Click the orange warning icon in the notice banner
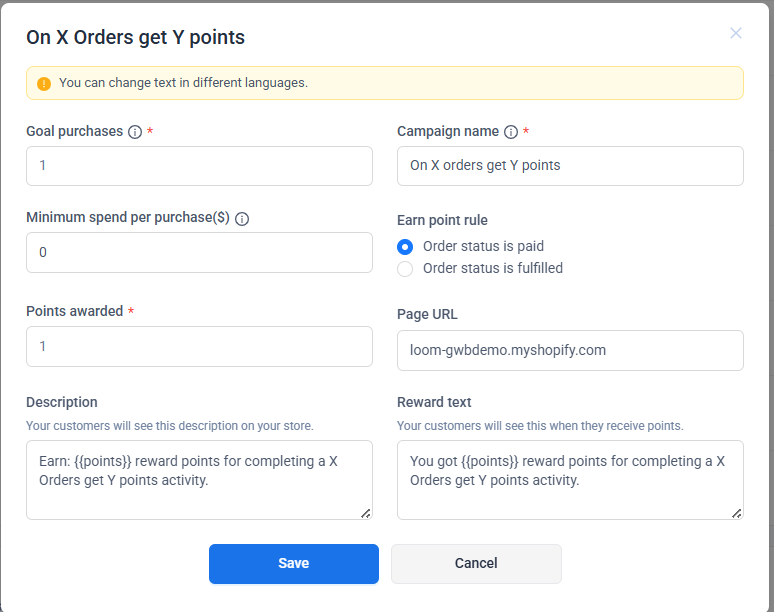Image resolution: width=774 pixels, height=612 pixels. 44,84
